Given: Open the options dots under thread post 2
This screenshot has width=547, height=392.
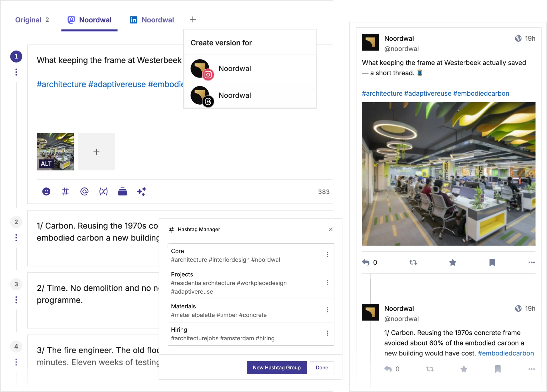Looking at the screenshot, I should tap(16, 238).
